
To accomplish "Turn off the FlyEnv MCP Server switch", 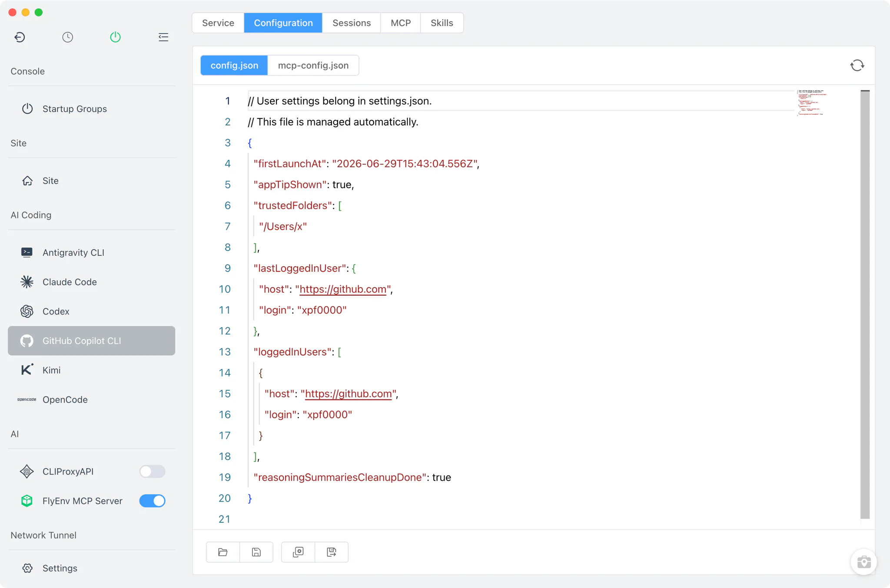I will [x=152, y=501].
